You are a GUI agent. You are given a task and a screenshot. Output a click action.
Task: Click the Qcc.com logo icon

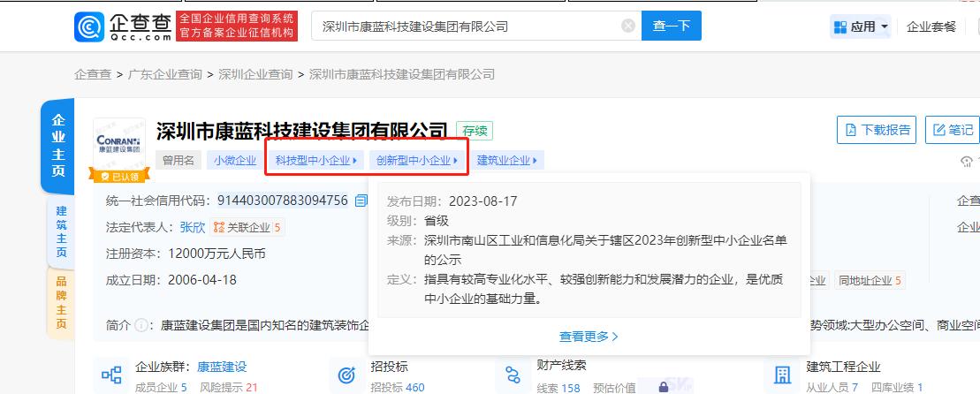click(89, 26)
